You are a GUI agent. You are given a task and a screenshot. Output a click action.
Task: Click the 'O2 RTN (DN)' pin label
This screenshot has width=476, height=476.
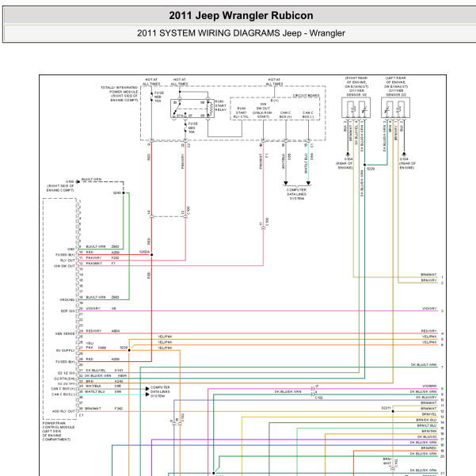point(65,379)
